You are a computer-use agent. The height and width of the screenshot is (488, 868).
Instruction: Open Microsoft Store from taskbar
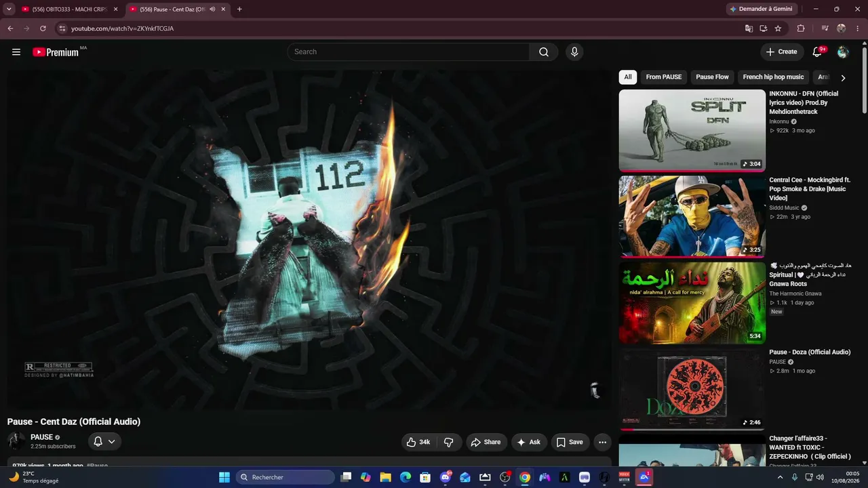(425, 477)
